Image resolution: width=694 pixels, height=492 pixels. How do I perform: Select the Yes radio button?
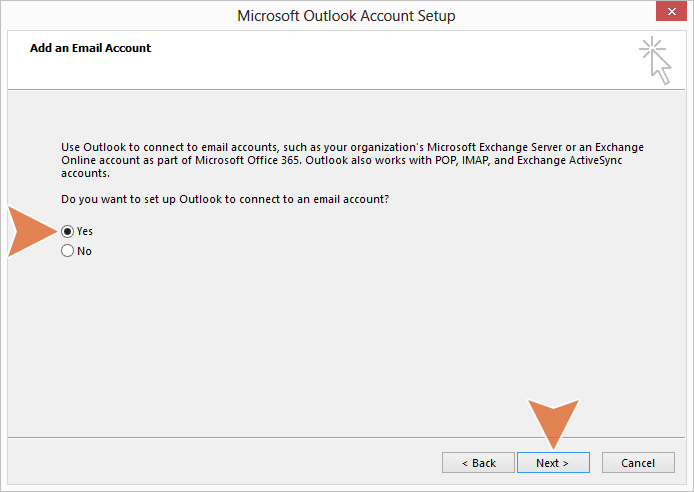[67, 231]
